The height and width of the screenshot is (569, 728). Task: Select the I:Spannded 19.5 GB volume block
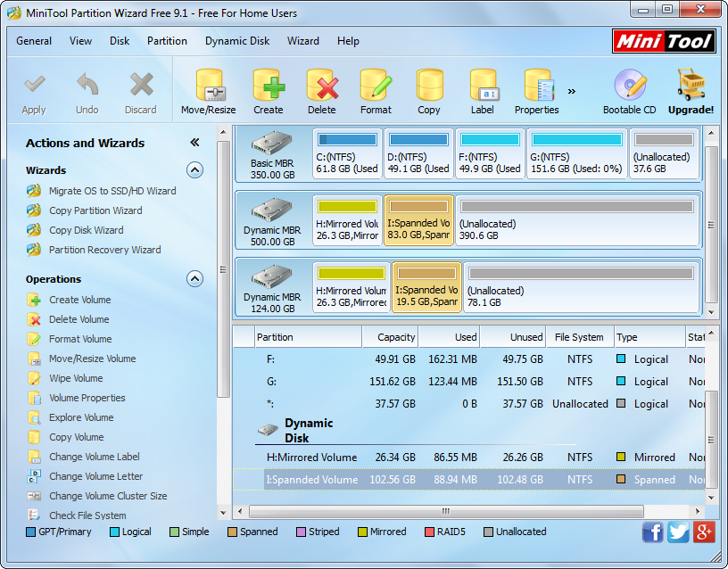(426, 287)
